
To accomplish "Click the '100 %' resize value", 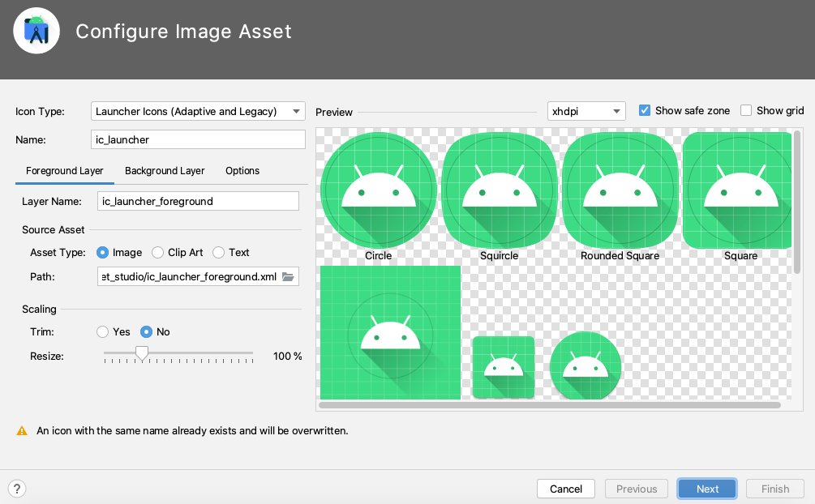I will click(287, 357).
